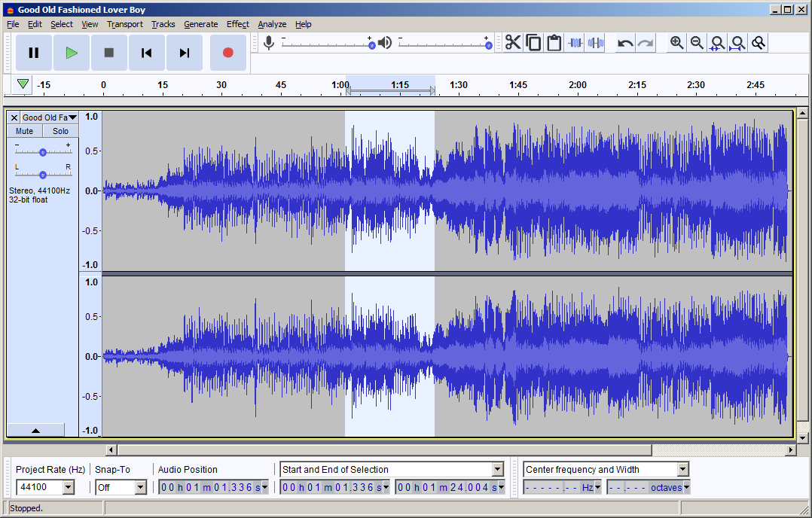The width and height of the screenshot is (812, 518).
Task: Click the Silence audio selection icon
Action: pyautogui.click(x=596, y=42)
